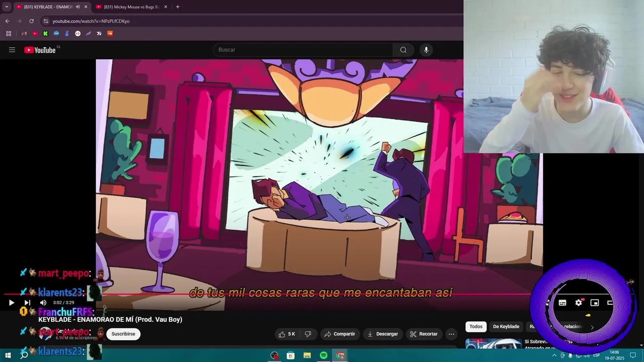Screen dimensions: 644x362
Task: Select the De Keyblade filter chip
Action: tap(506, 327)
